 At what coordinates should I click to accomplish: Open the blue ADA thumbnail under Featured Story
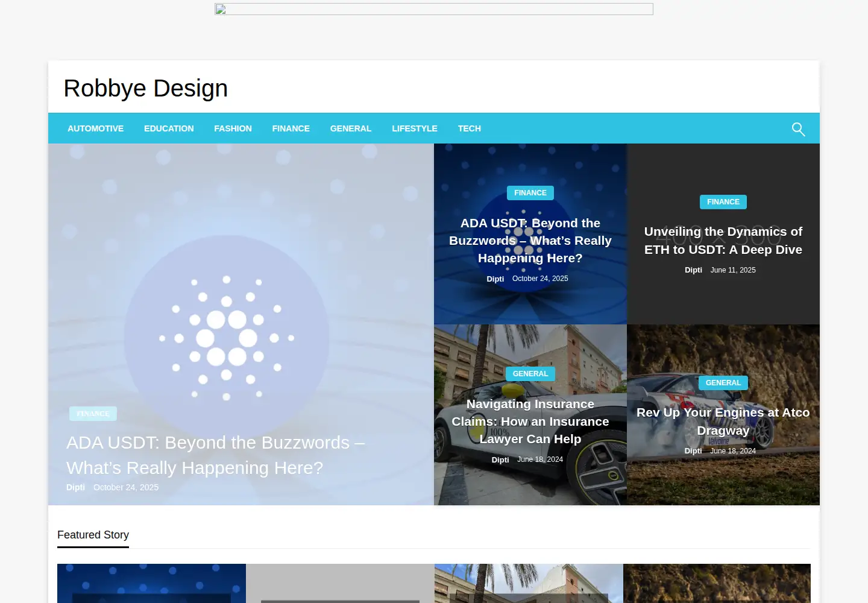[151, 583]
